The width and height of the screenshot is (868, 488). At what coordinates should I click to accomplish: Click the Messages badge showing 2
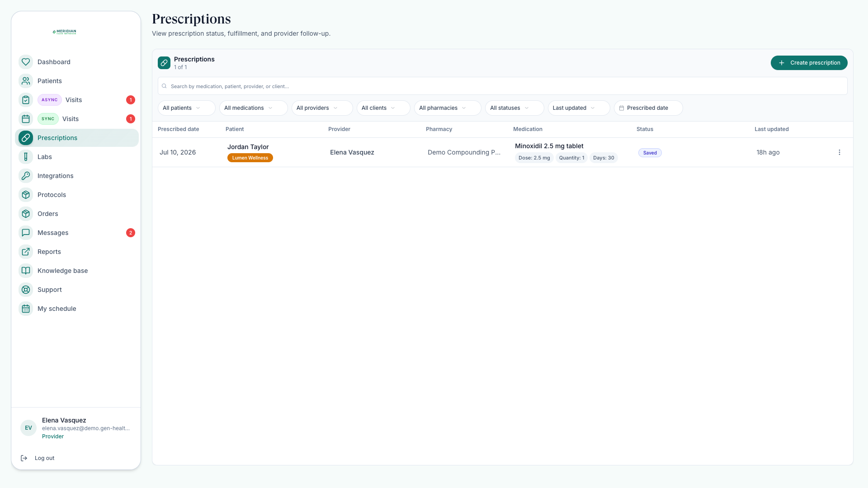click(131, 233)
